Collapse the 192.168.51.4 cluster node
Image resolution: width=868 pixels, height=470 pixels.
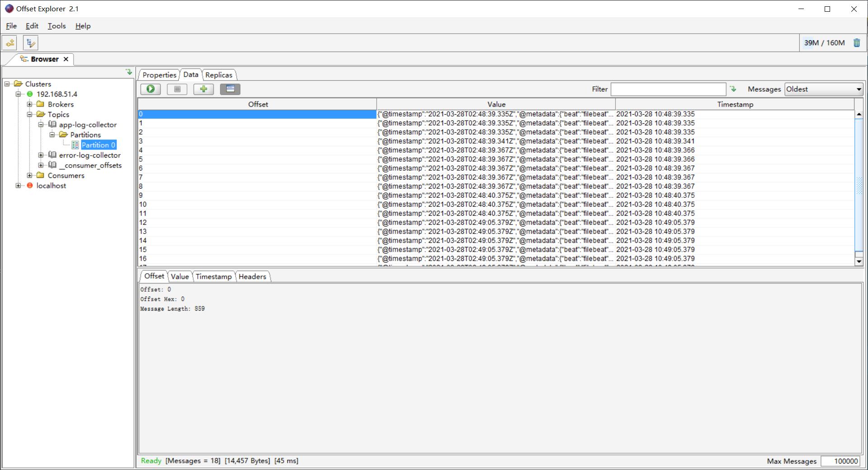(19, 94)
